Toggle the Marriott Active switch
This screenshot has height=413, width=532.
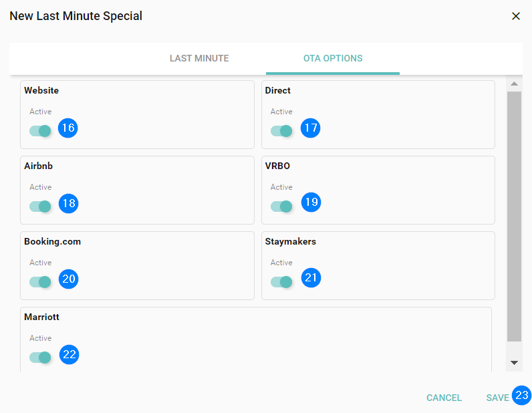click(x=41, y=358)
